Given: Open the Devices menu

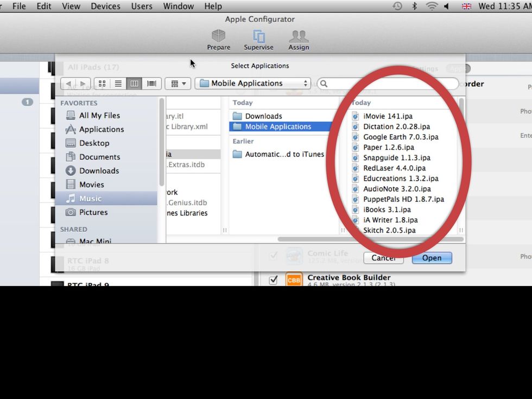Looking at the screenshot, I should (x=105, y=6).
